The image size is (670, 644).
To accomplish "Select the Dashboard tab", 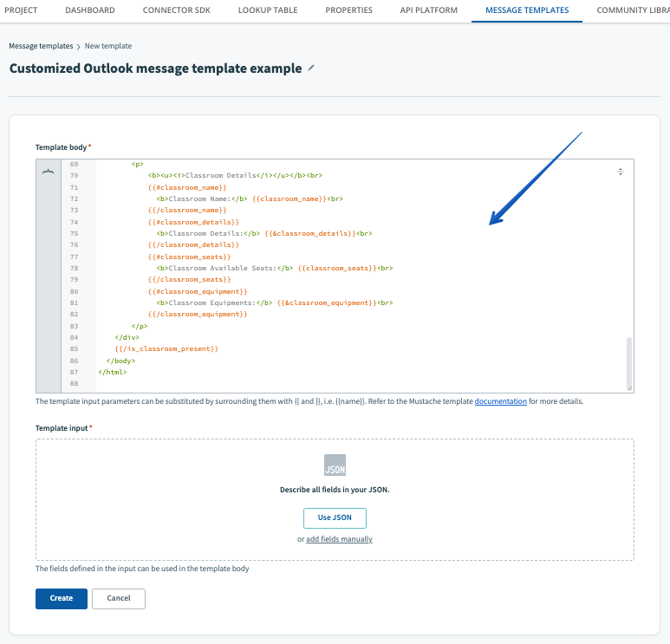I will click(89, 10).
